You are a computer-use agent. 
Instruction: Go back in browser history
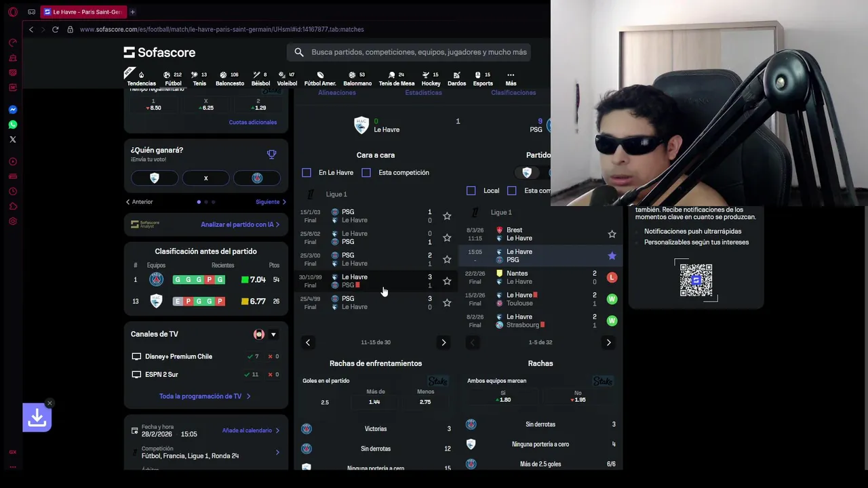31,29
